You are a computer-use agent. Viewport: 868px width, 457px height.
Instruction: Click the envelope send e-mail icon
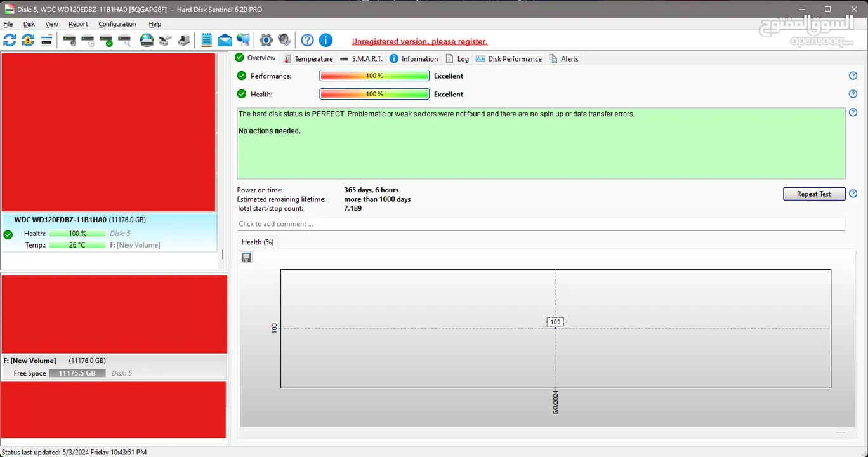225,41
